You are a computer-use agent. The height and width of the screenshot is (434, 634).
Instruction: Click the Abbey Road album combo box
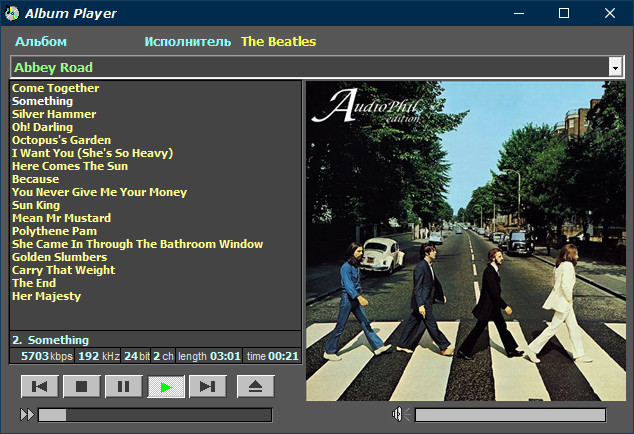[x=317, y=67]
